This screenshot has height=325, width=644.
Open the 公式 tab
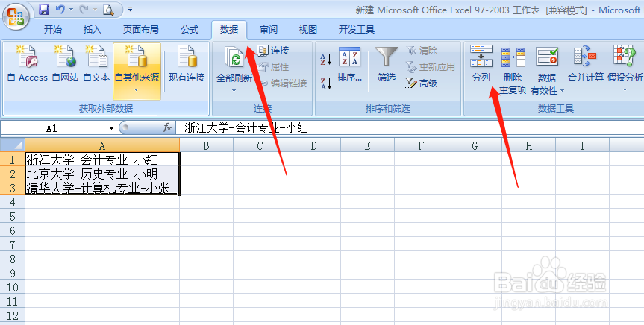point(190,30)
